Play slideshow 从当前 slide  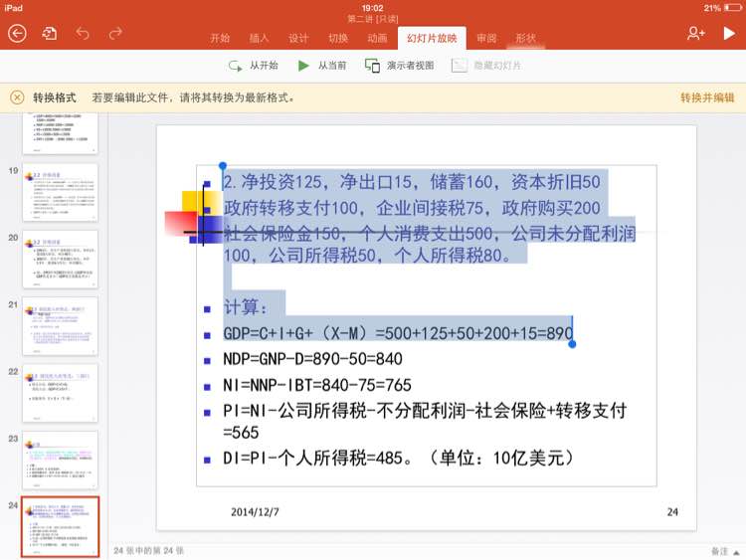322,66
